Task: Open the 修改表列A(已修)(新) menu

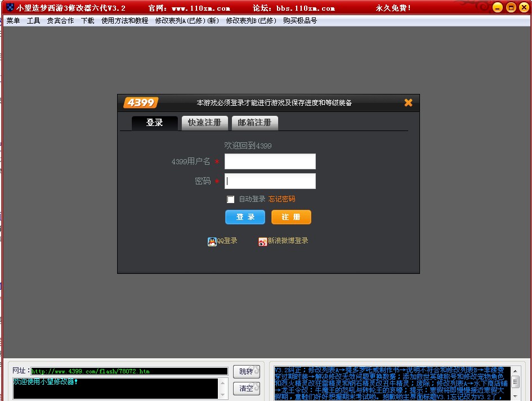Action: tap(187, 21)
